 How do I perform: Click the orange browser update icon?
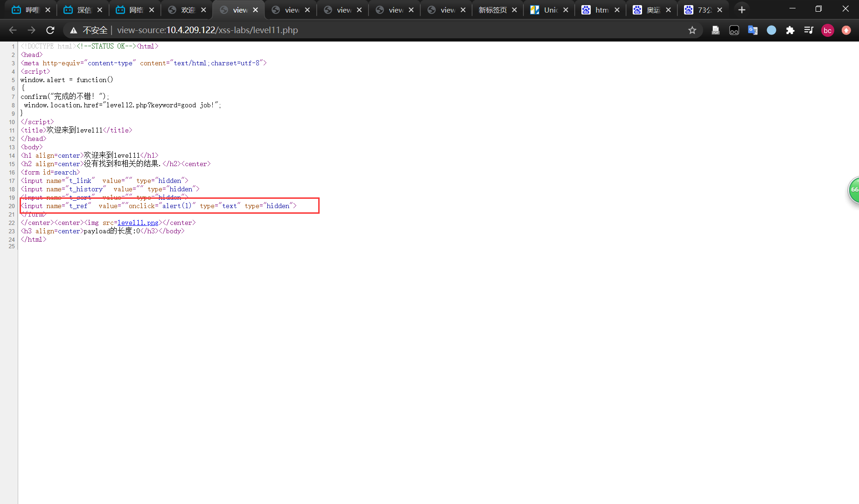point(846,30)
